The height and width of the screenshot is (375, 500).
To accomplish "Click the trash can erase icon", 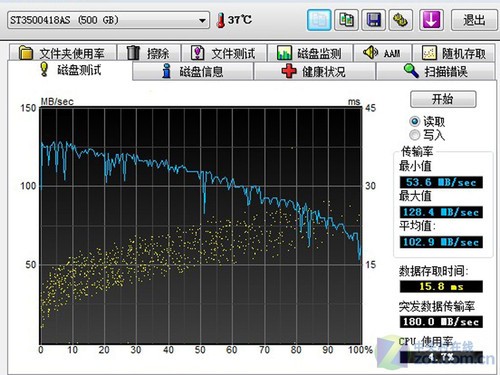I will point(133,53).
